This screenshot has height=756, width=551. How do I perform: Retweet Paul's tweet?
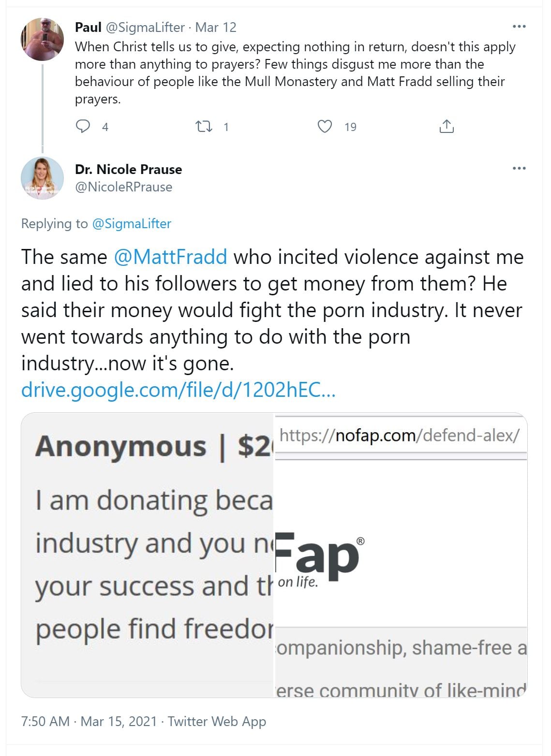[203, 127]
